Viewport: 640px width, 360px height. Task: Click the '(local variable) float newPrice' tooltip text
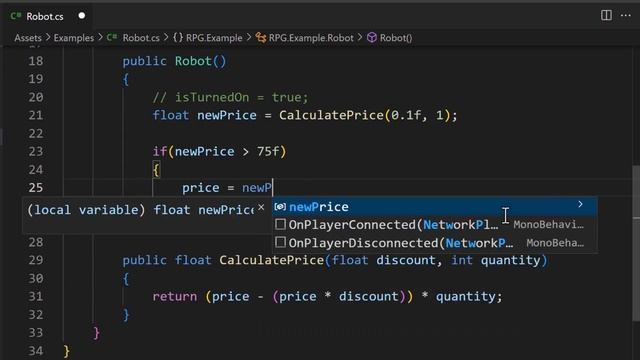(141, 210)
